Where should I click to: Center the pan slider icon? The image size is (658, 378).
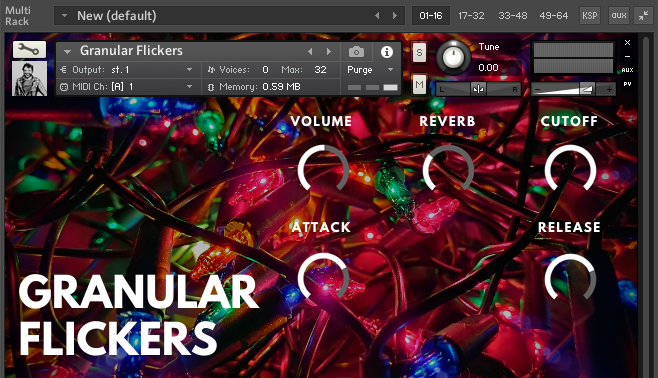click(478, 89)
